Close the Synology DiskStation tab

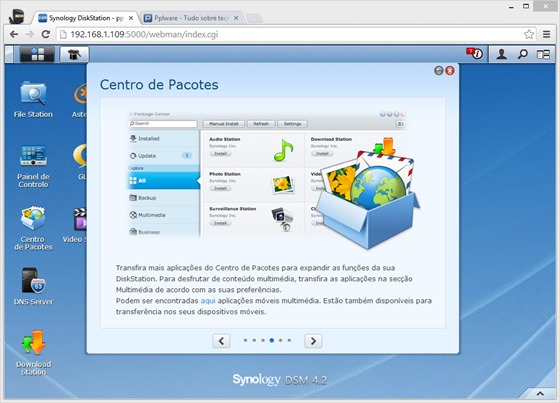[131, 18]
